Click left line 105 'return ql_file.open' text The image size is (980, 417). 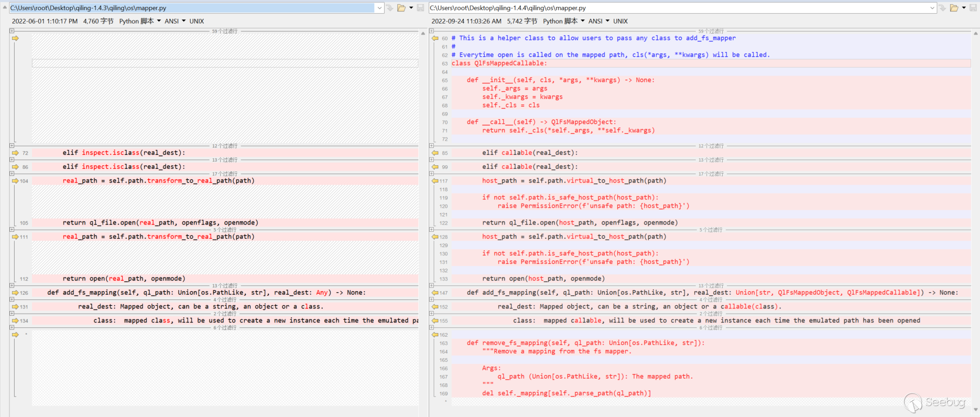[x=160, y=222]
